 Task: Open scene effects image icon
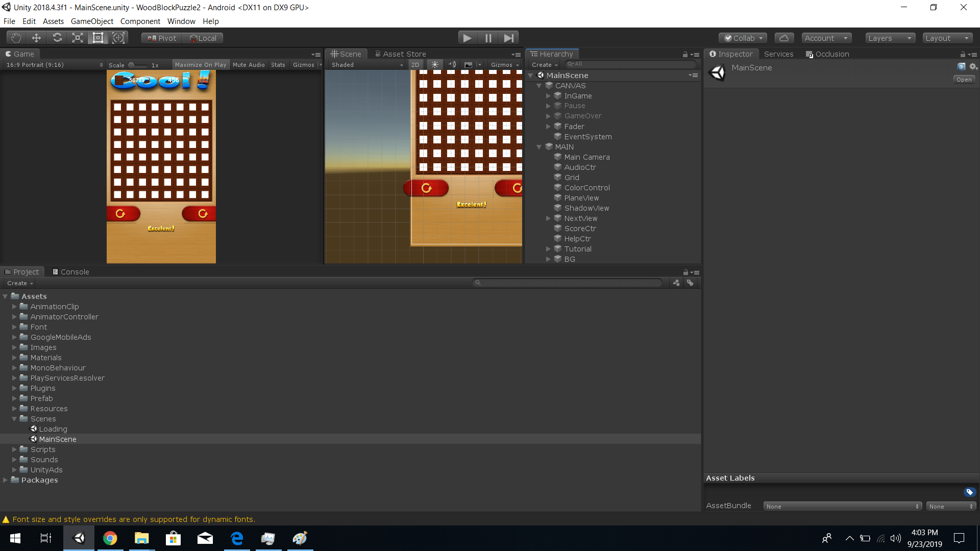(x=468, y=65)
